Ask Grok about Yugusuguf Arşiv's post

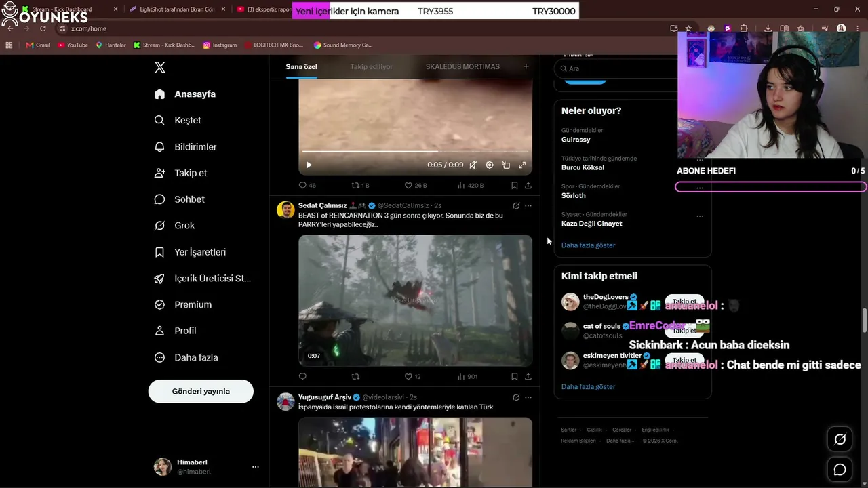coord(516,397)
